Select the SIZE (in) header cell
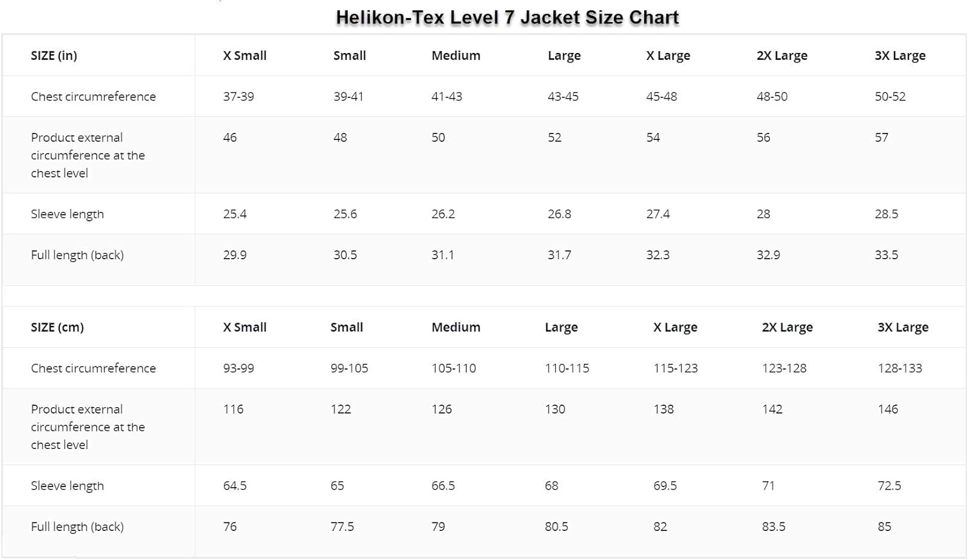Image resolution: width=968 pixels, height=560 pixels. 54,55
